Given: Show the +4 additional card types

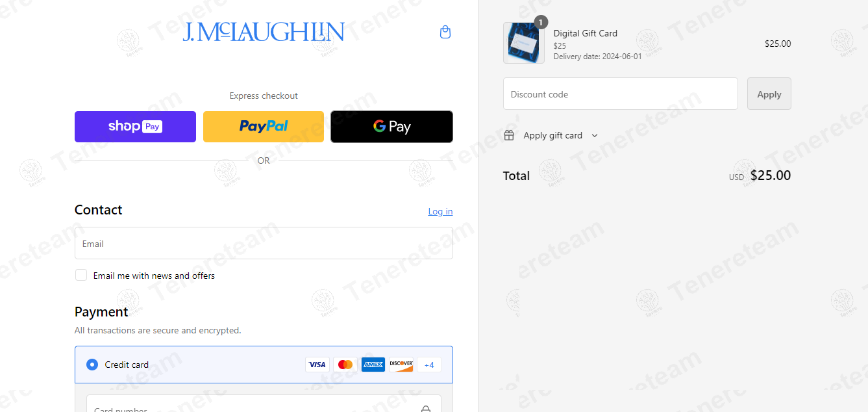Looking at the screenshot, I should point(429,365).
